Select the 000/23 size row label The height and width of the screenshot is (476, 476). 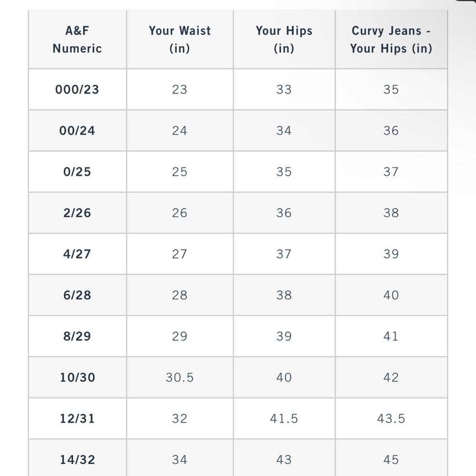77,89
